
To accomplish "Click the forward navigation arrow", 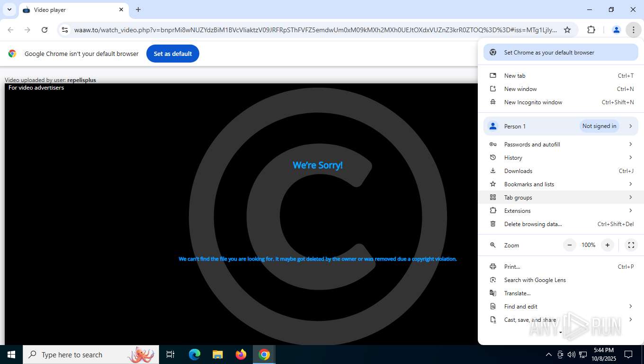I will (27, 30).
